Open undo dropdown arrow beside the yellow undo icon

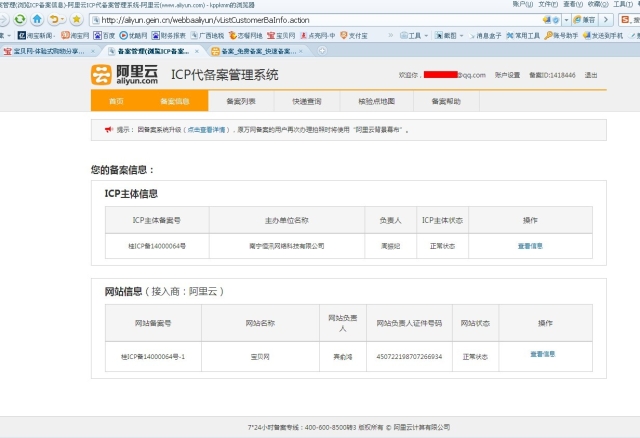62,20
